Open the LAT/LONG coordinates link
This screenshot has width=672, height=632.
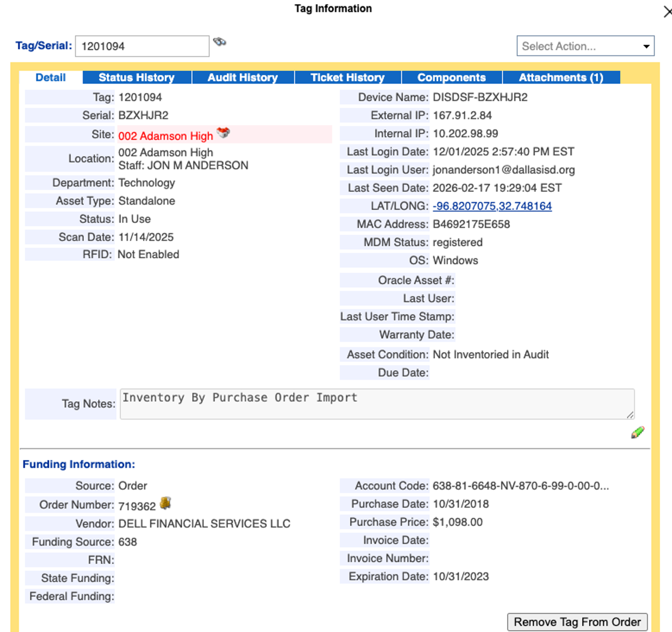point(492,206)
